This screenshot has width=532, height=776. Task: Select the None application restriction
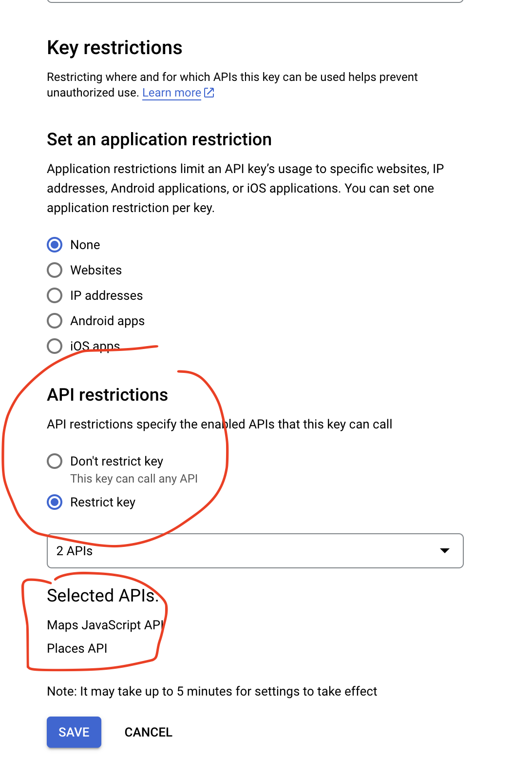point(55,245)
